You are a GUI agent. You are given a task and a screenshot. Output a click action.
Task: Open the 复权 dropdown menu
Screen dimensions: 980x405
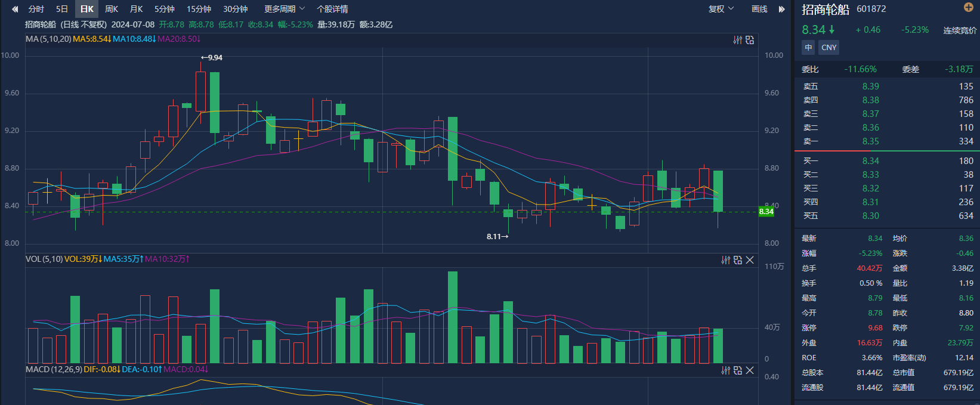[x=721, y=9]
